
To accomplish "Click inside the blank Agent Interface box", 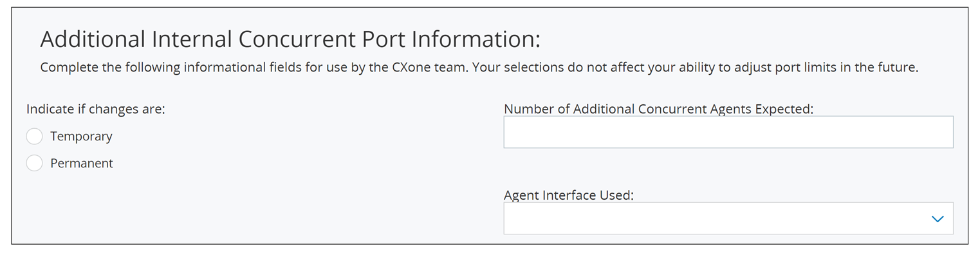I will (728, 218).
